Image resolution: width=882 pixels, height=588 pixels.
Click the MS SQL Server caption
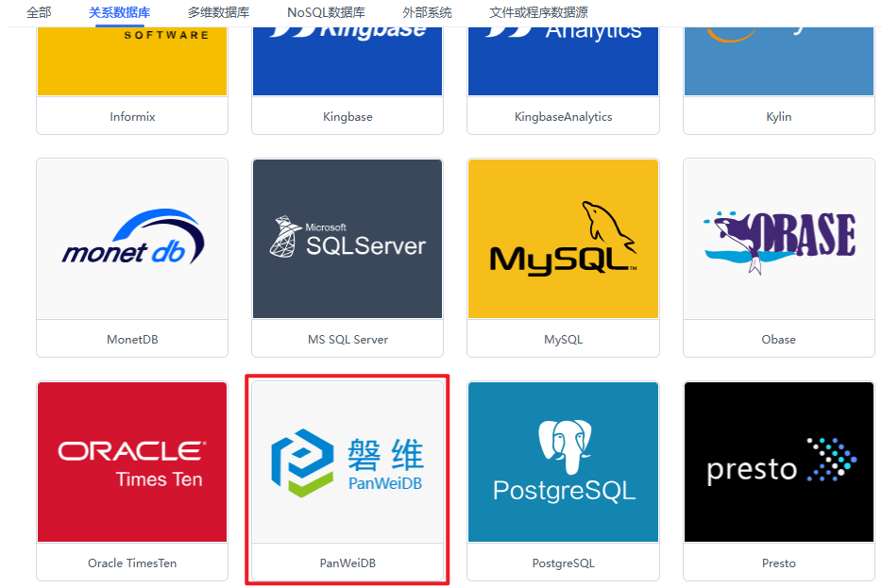coord(348,340)
